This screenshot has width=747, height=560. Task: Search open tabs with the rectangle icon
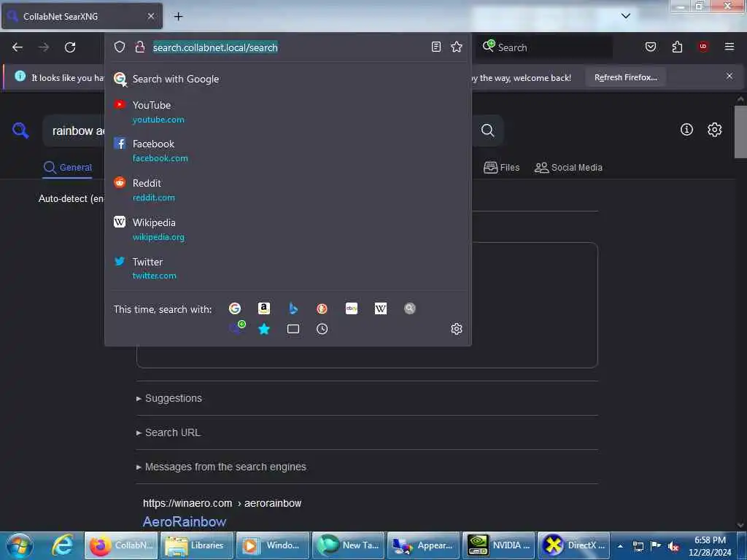pyautogui.click(x=293, y=329)
